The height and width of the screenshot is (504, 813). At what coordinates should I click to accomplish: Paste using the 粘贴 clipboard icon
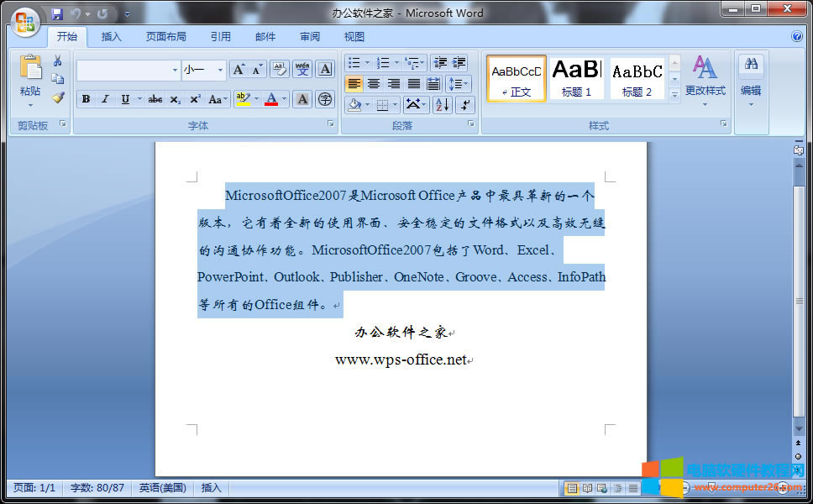pyautogui.click(x=30, y=68)
